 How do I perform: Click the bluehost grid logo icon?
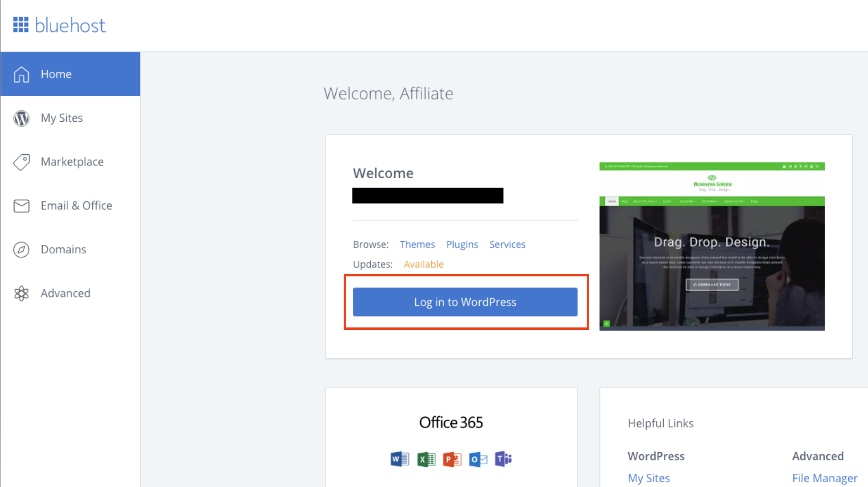point(21,25)
